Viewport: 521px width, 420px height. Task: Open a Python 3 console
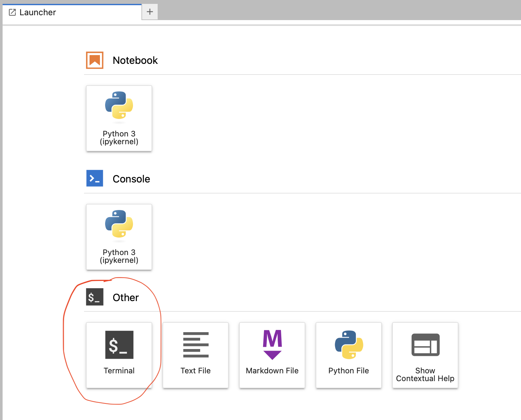pyautogui.click(x=119, y=237)
